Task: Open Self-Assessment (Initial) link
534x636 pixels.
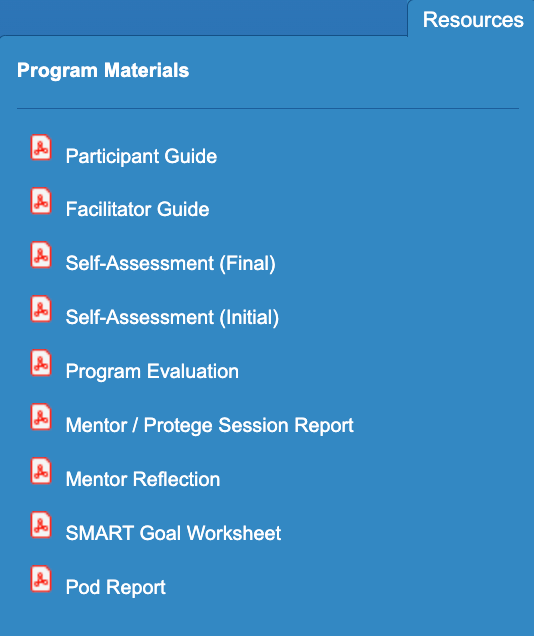Action: [x=172, y=317]
